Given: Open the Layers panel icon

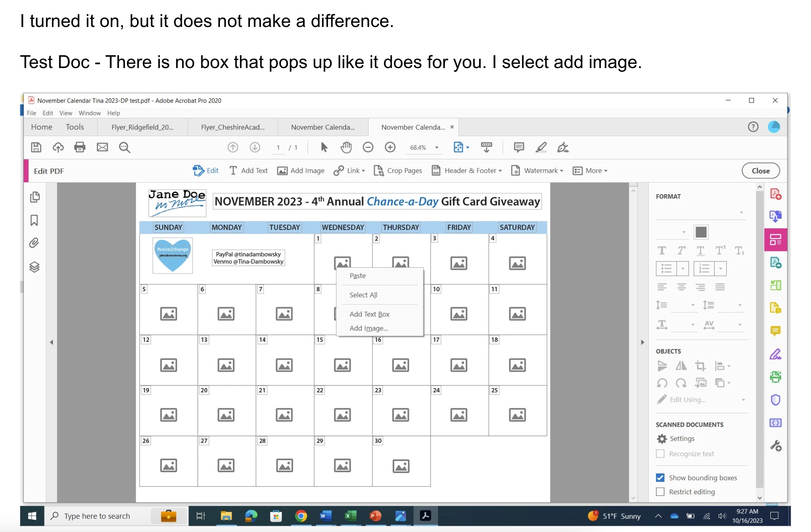Looking at the screenshot, I should pyautogui.click(x=34, y=267).
